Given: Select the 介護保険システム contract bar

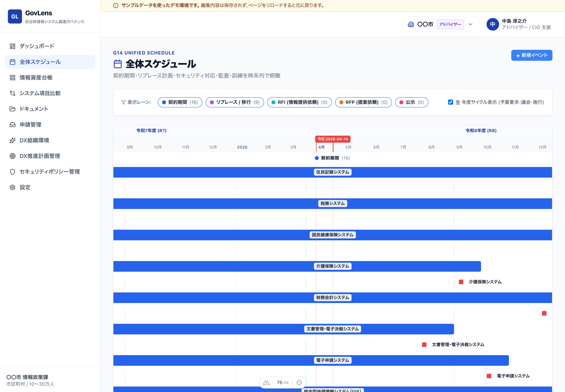Looking at the screenshot, I should tap(297, 267).
